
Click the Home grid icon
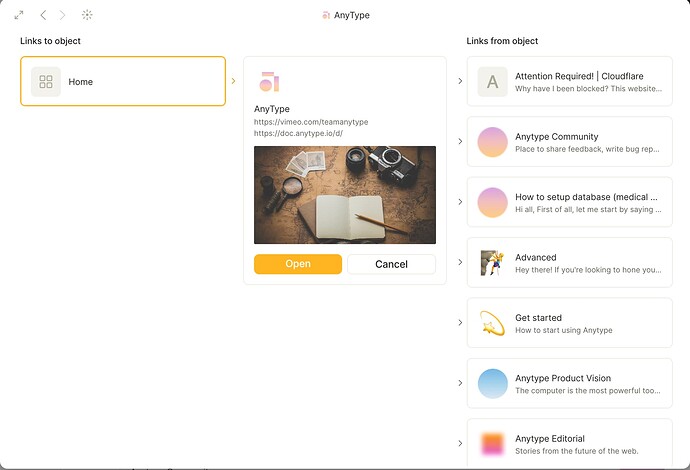point(46,81)
